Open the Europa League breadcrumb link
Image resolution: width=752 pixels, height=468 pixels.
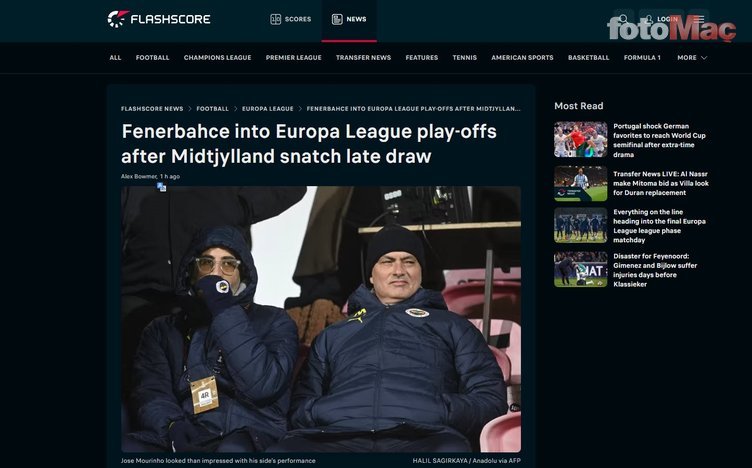pos(268,109)
